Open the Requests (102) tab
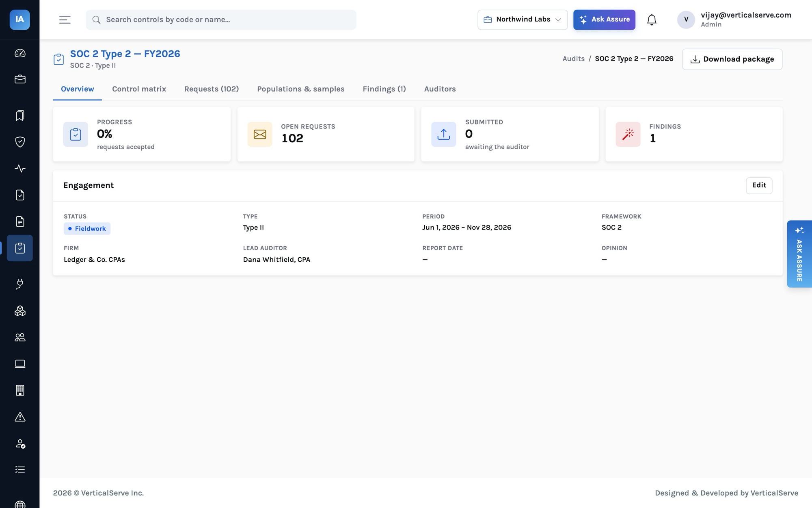Image resolution: width=812 pixels, height=508 pixels. (x=212, y=89)
